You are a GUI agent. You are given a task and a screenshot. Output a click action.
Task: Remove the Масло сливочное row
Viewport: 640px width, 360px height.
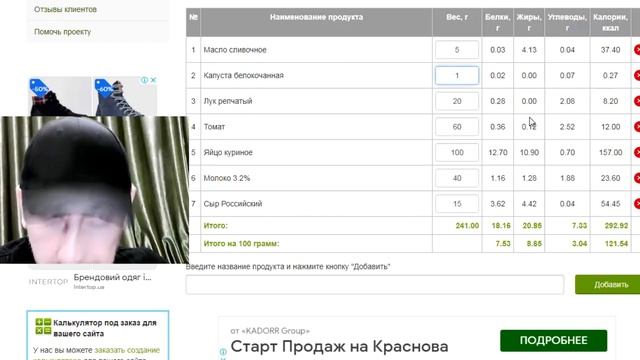pyautogui.click(x=637, y=50)
